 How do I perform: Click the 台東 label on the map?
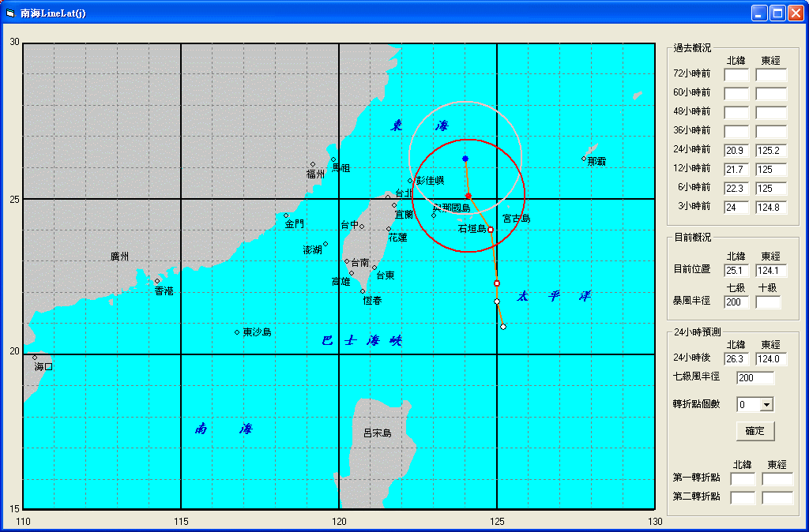(386, 275)
